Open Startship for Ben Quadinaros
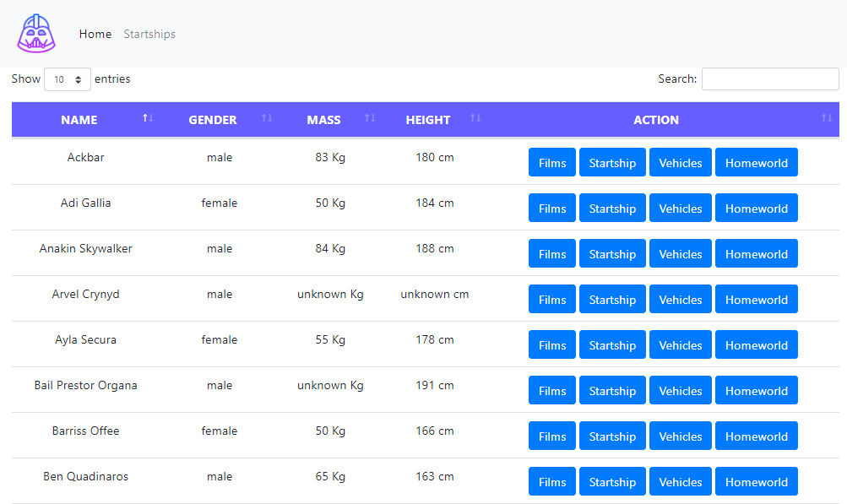847x504 pixels. 611,481
